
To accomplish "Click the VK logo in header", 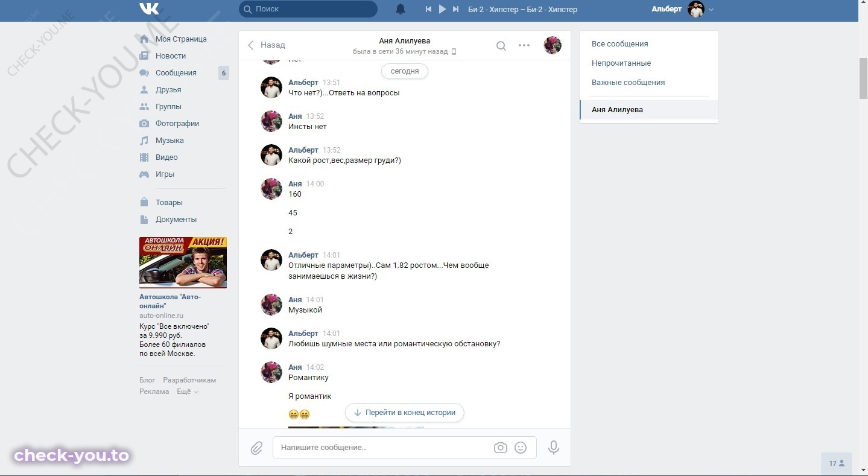I will [149, 9].
